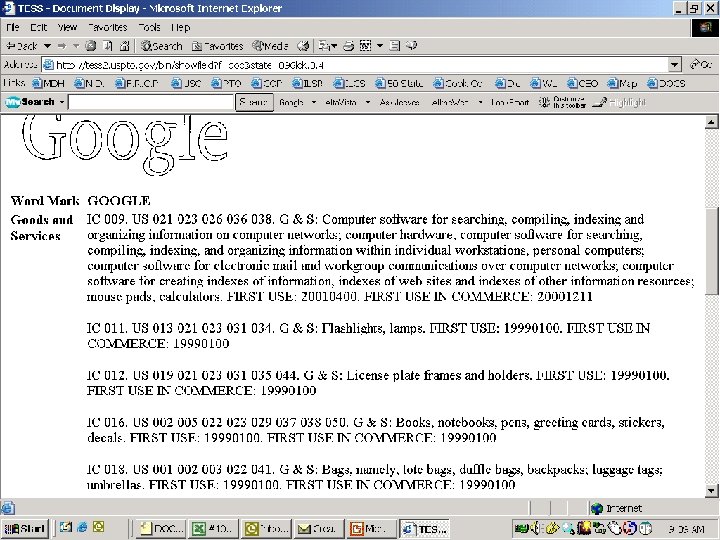Click the Internet zone indicator in status bar
720x540 pixels.
[x=617, y=508]
